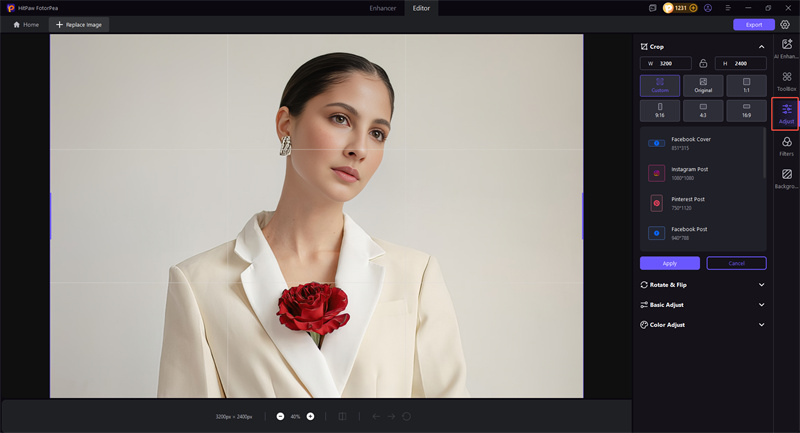
Task: Select the Original crop ratio
Action: click(703, 85)
